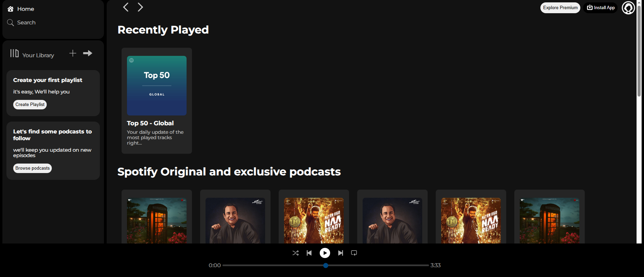The image size is (644, 277).
Task: Click the 'Recently Played' heading
Action: pyautogui.click(x=163, y=30)
